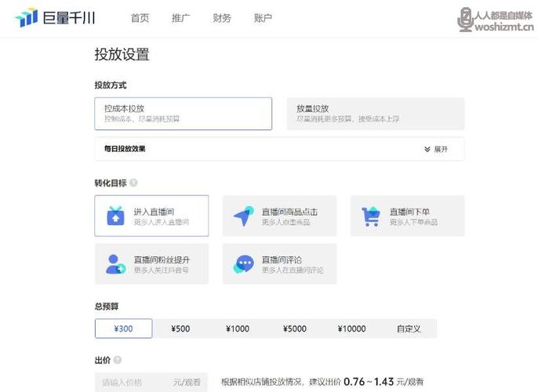Click the 每日投放效果 label
The width and height of the screenshot is (538, 392).
pyautogui.click(x=125, y=149)
